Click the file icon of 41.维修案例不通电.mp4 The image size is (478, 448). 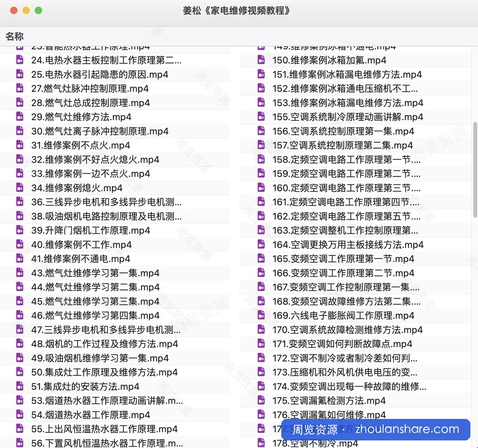point(20,258)
